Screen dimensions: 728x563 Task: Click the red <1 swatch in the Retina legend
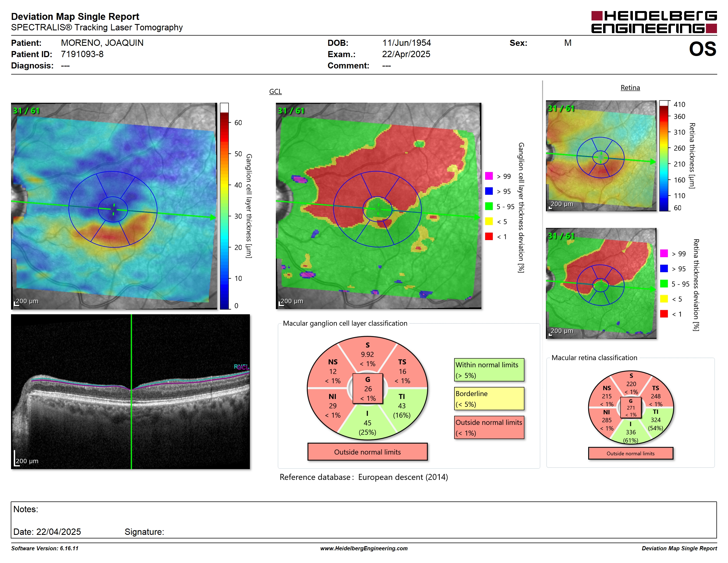click(664, 314)
